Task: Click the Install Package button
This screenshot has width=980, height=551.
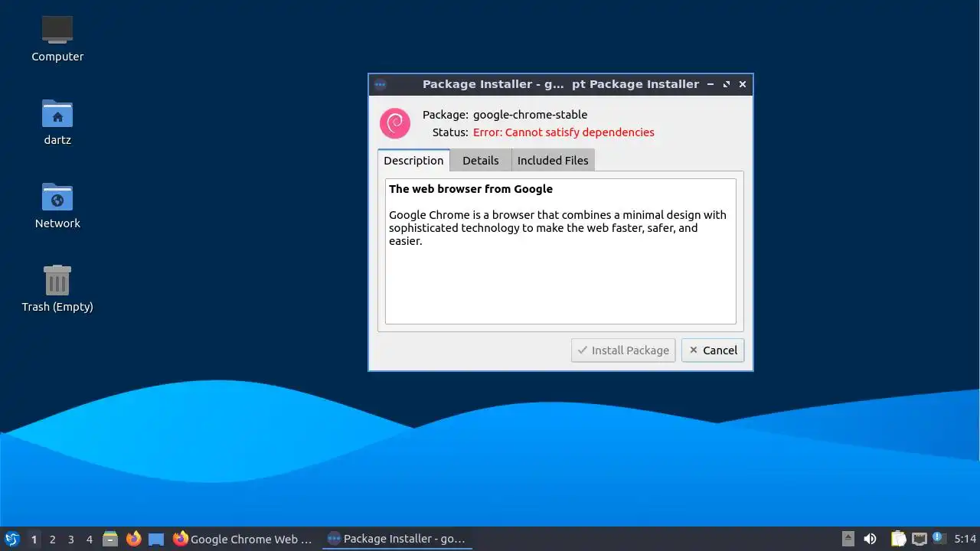Action: (x=623, y=350)
